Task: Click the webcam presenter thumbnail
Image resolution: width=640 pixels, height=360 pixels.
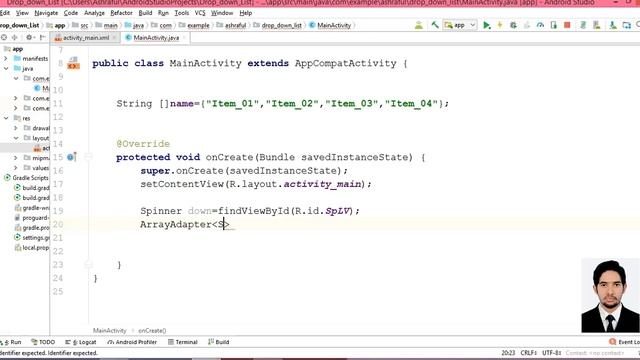Action: click(x=611, y=296)
